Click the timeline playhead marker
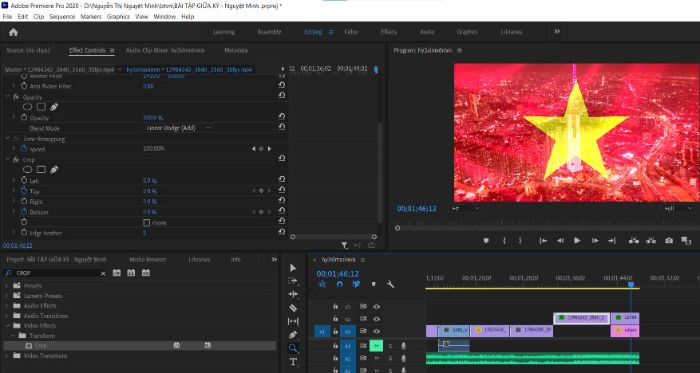This screenshot has height=373, width=700. (631, 284)
